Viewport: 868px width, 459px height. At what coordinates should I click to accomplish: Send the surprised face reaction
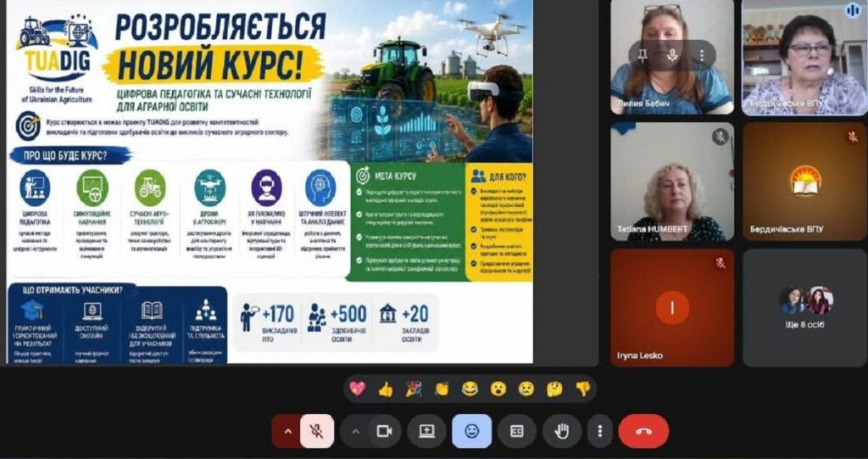(x=498, y=389)
